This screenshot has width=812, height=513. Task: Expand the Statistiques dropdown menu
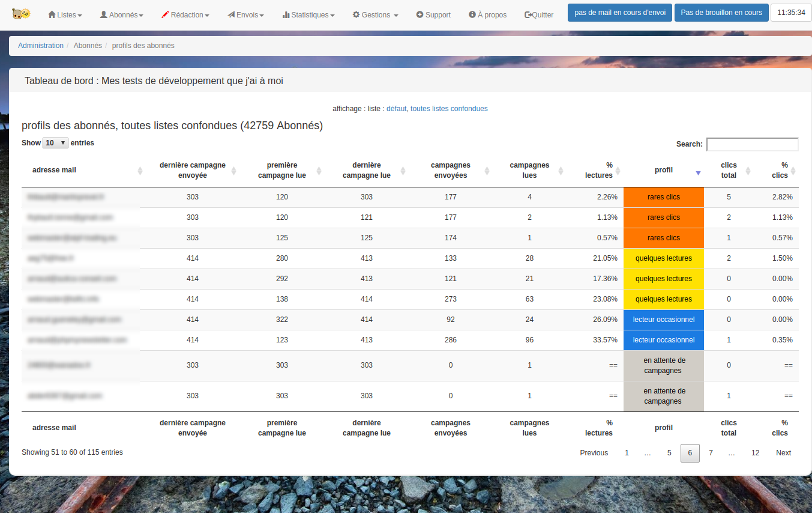(308, 14)
